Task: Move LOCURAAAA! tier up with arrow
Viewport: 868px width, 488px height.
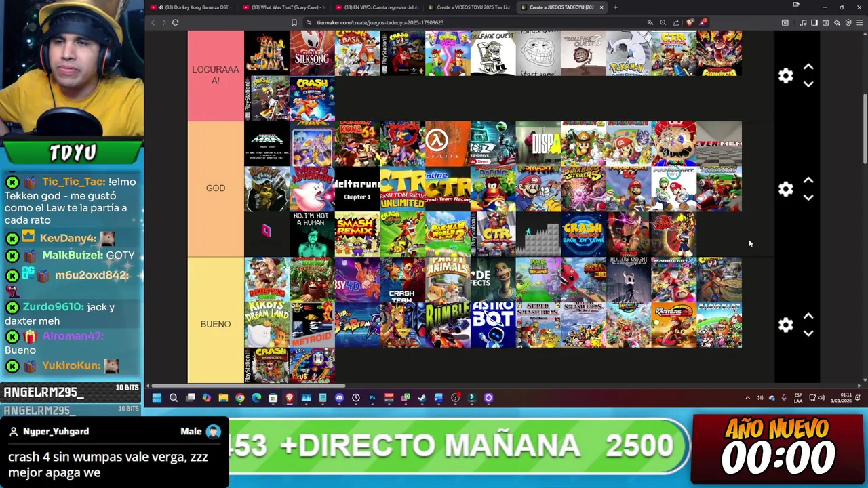Action: 808,67
